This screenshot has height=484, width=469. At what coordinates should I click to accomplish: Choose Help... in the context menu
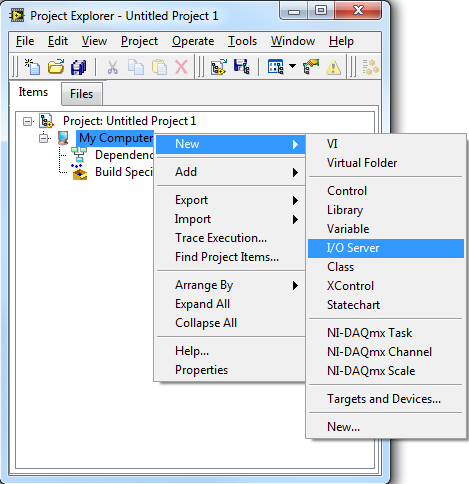pos(231,351)
